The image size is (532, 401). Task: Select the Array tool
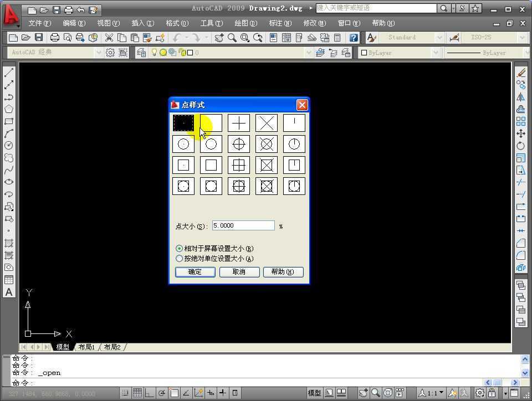tap(521, 121)
